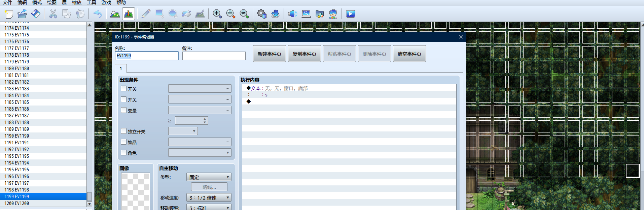Click the scissors cut icon

53,14
